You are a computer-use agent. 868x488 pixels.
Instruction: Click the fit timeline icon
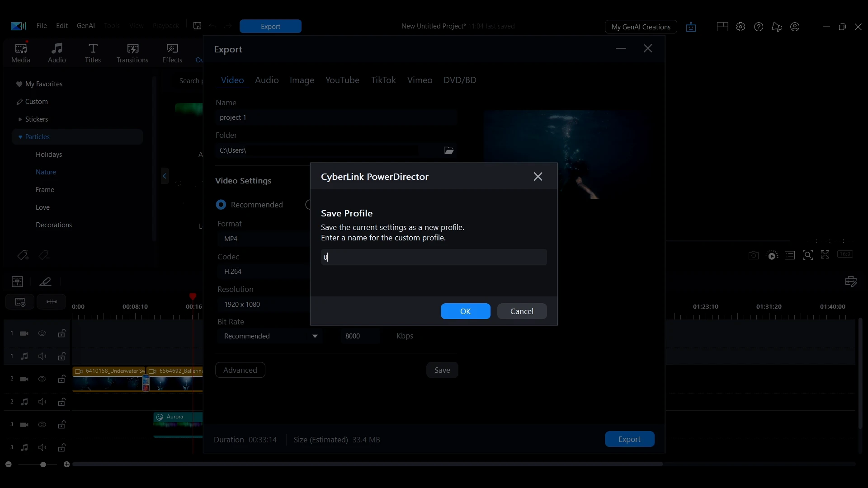pyautogui.click(x=52, y=302)
